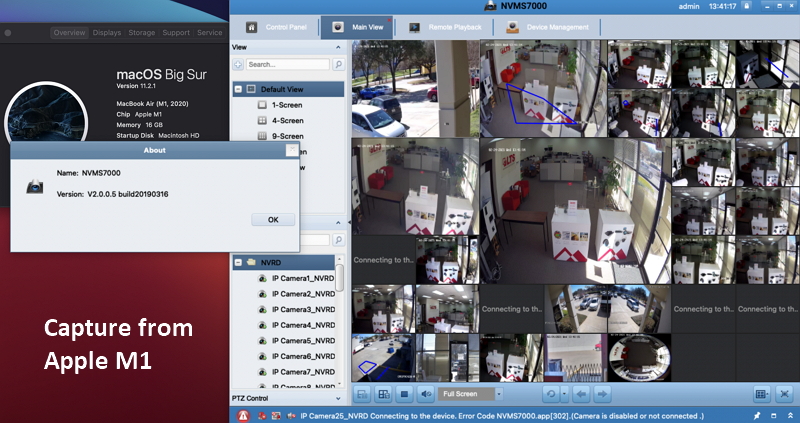Click the IP Camera1_NVRD camera icon
The width and height of the screenshot is (800, 423).
click(262, 278)
